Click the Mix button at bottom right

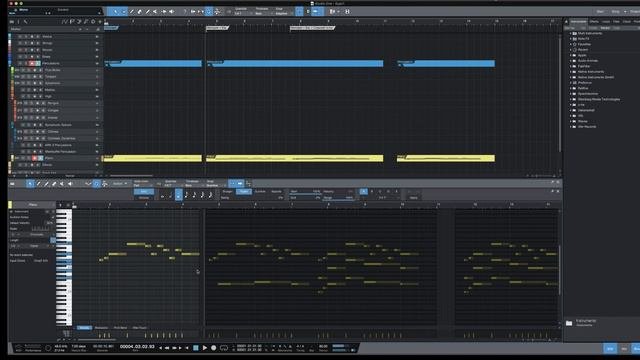[624, 349]
